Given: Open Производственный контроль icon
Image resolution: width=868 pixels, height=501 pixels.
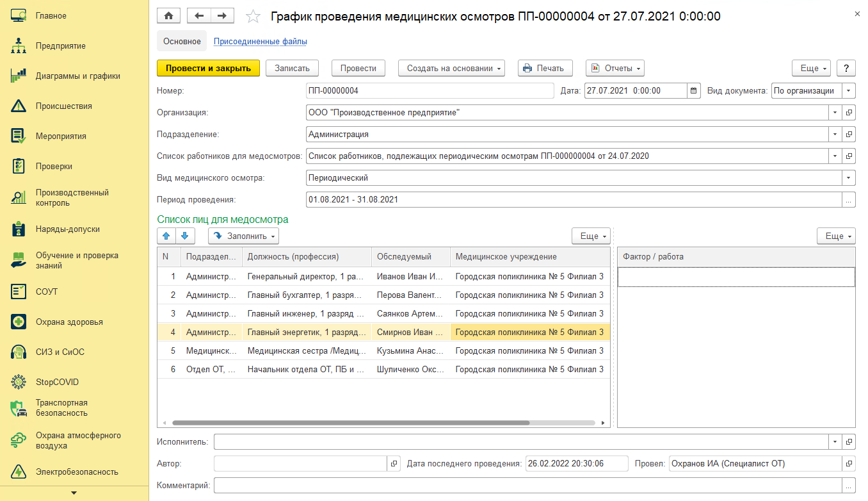Looking at the screenshot, I should tap(19, 197).
